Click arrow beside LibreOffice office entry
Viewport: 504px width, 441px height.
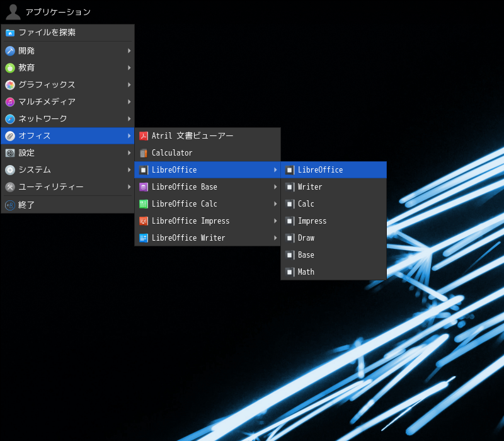pos(275,170)
